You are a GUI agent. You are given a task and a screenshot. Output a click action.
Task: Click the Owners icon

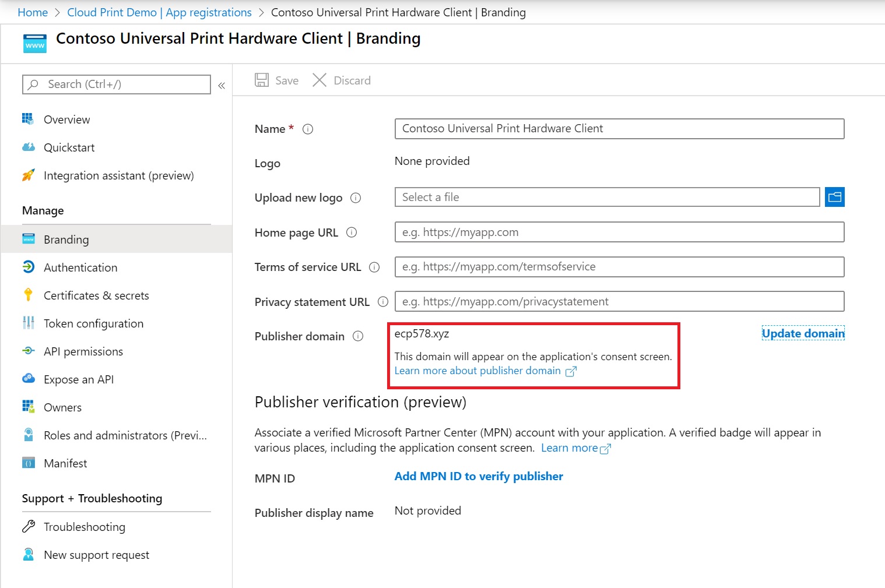(x=28, y=407)
